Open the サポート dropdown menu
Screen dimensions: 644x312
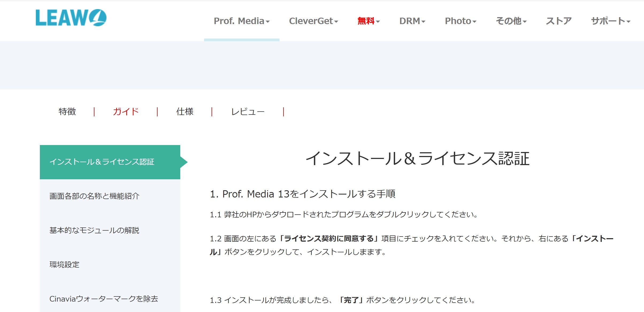pyautogui.click(x=611, y=21)
